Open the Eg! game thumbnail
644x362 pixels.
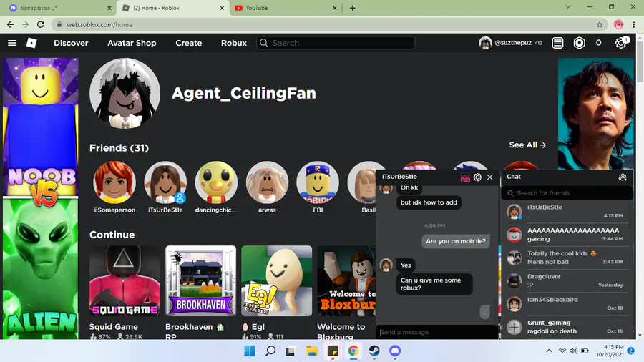pos(276,280)
